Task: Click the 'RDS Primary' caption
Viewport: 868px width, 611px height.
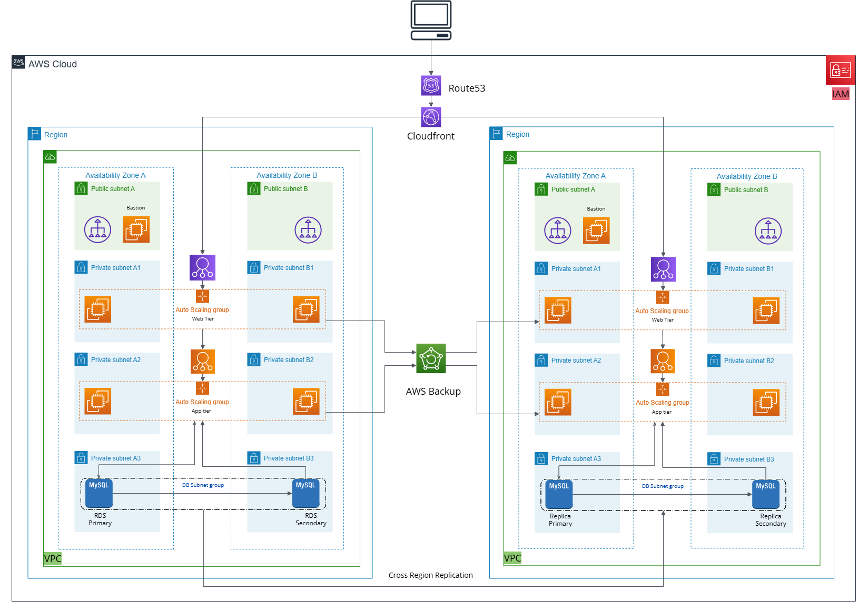Action: [100, 519]
